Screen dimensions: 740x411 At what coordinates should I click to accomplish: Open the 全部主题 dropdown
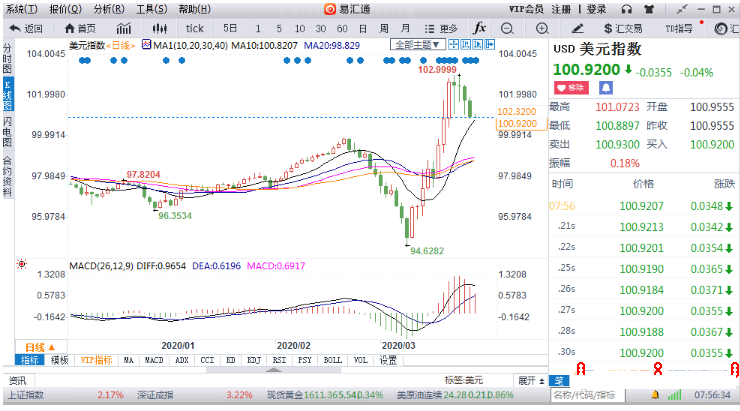[x=417, y=45]
